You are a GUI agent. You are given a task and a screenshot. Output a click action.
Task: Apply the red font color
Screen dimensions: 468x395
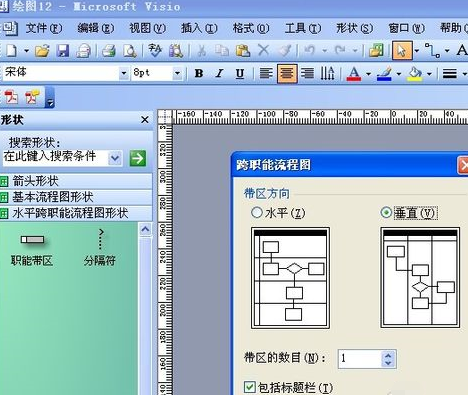[354, 74]
